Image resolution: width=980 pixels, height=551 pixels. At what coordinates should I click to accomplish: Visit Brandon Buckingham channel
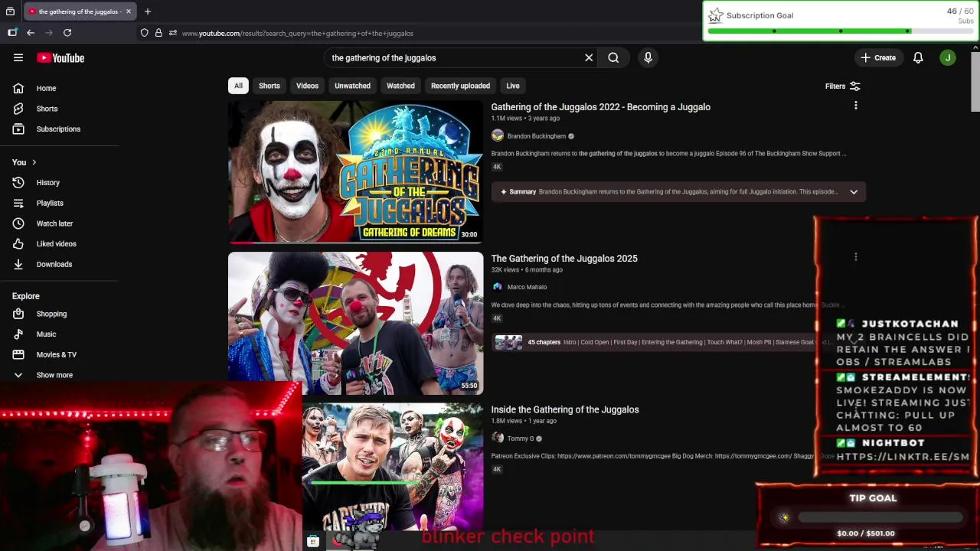point(536,136)
